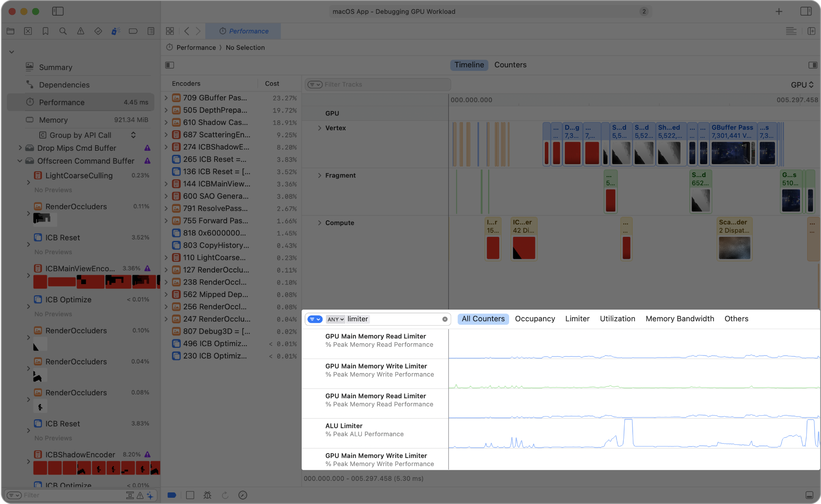Open the Group by API Call dropdown
This screenshot has height=504, width=821.
click(x=87, y=135)
